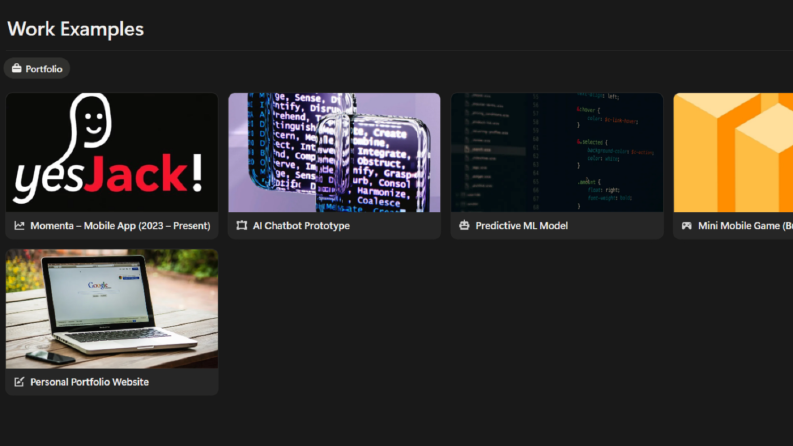The height and width of the screenshot is (446, 793).
Task: Open Momenta – Mobile App (2023 – Present)
Action: pyautogui.click(x=120, y=226)
